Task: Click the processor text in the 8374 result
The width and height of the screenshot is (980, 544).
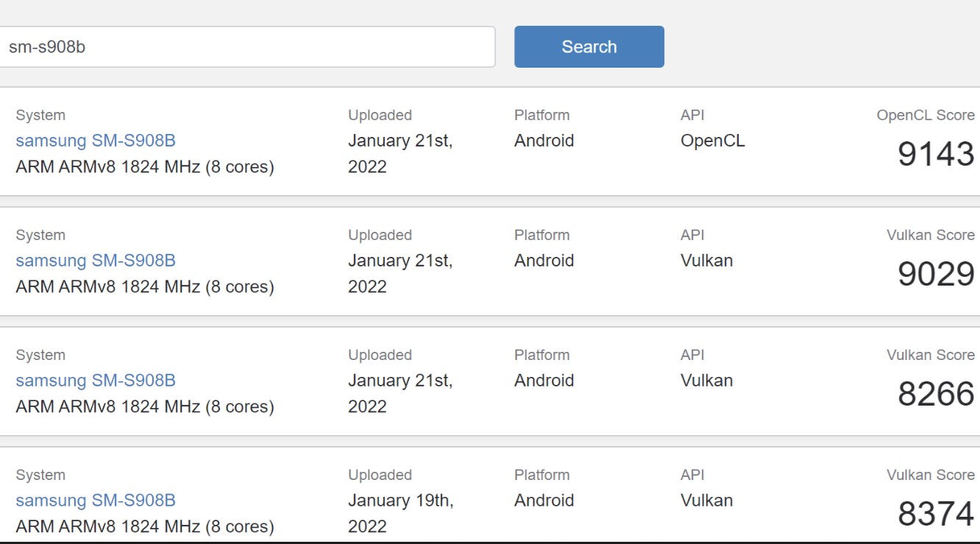Action: click(145, 526)
